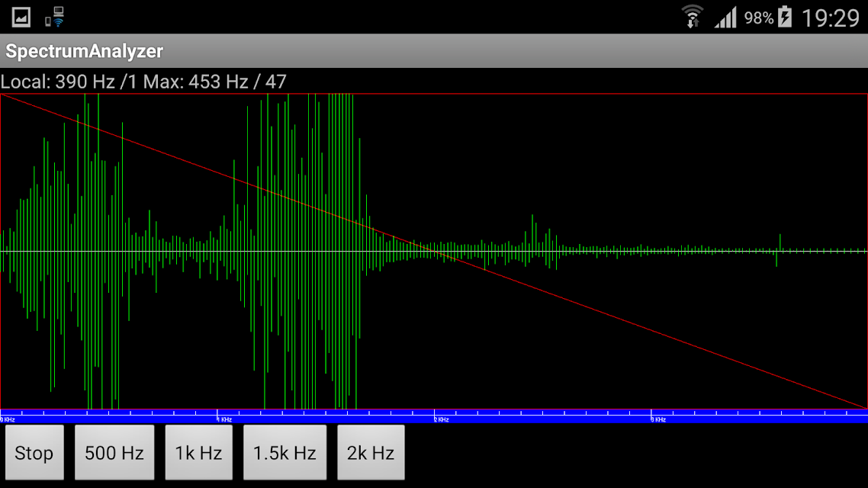This screenshot has width=868, height=488.
Task: Open the screenshot notification icon
Action: point(21,17)
